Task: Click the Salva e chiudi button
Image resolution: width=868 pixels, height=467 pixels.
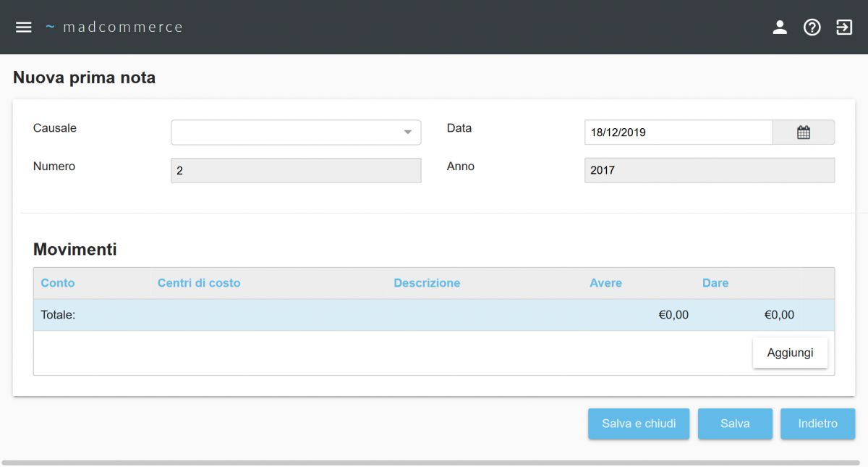Action: pyautogui.click(x=639, y=424)
